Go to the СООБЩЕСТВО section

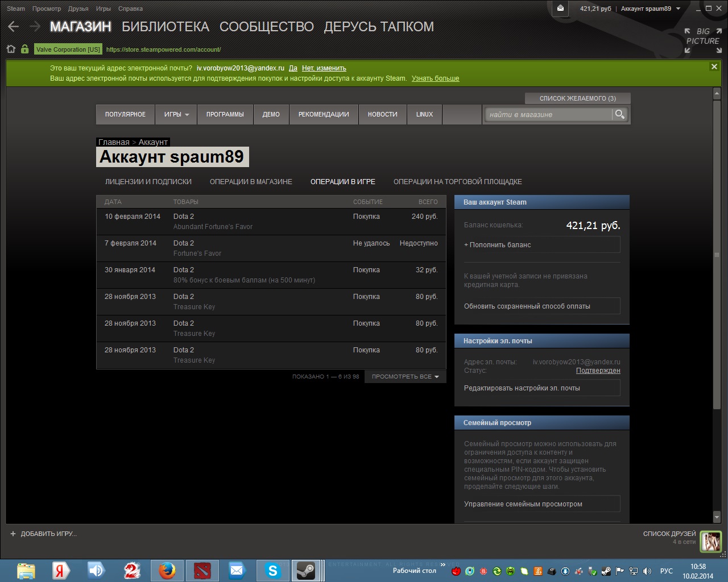tap(266, 27)
